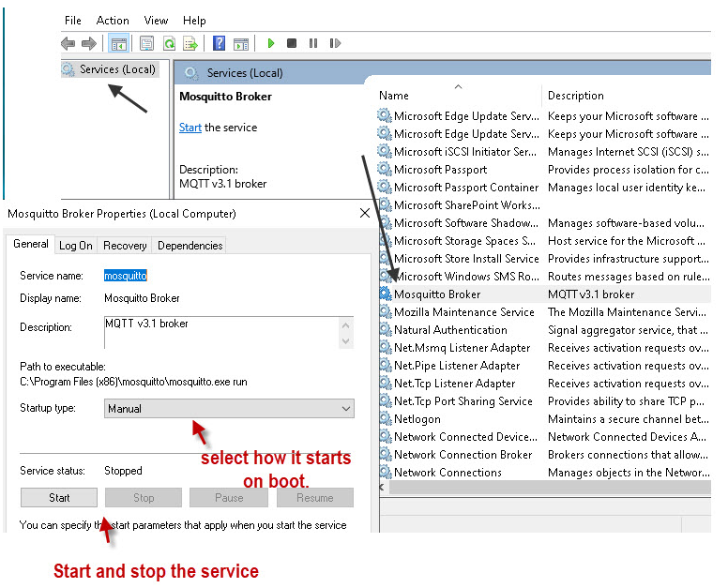Open the View menu
Viewport: 728px width, 588px height.
click(156, 21)
